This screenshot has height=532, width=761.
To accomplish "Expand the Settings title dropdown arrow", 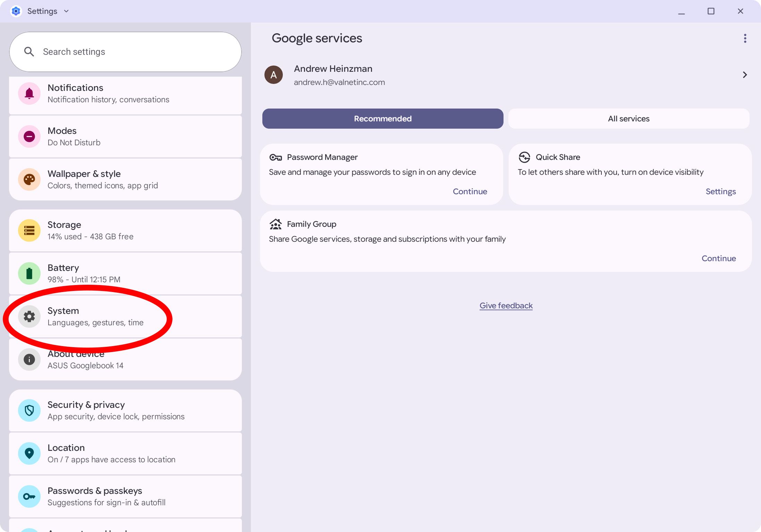I will coord(66,11).
